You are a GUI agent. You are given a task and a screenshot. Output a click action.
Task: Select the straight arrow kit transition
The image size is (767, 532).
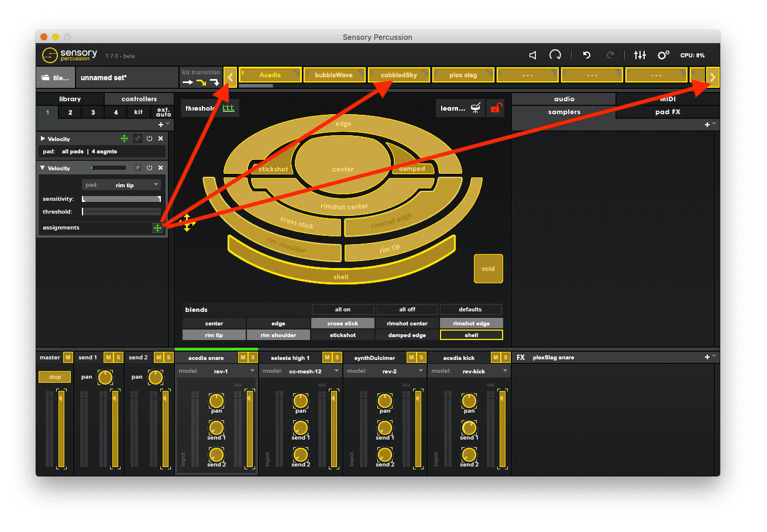click(187, 83)
